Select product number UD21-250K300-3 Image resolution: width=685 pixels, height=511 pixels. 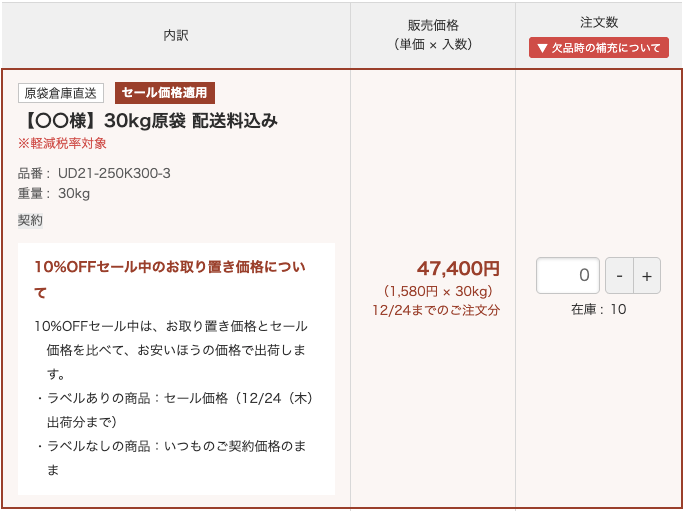coord(114,173)
